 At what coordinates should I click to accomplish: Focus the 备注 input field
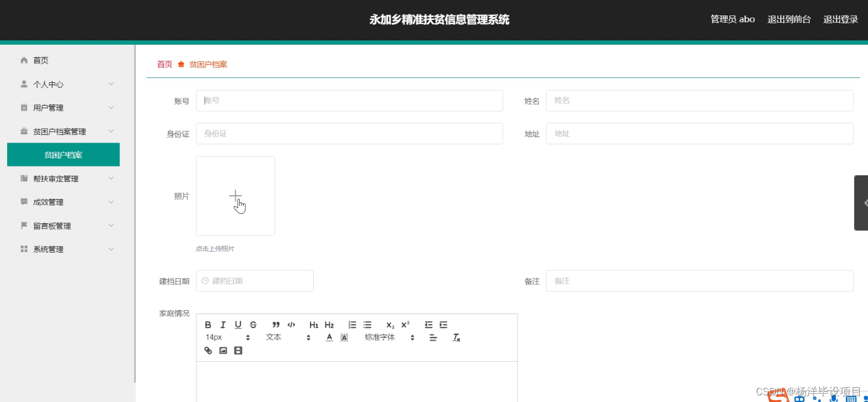tap(699, 281)
